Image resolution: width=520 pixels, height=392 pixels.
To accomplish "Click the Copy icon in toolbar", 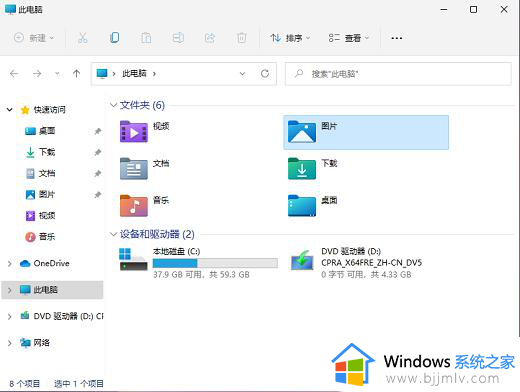I will (114, 38).
